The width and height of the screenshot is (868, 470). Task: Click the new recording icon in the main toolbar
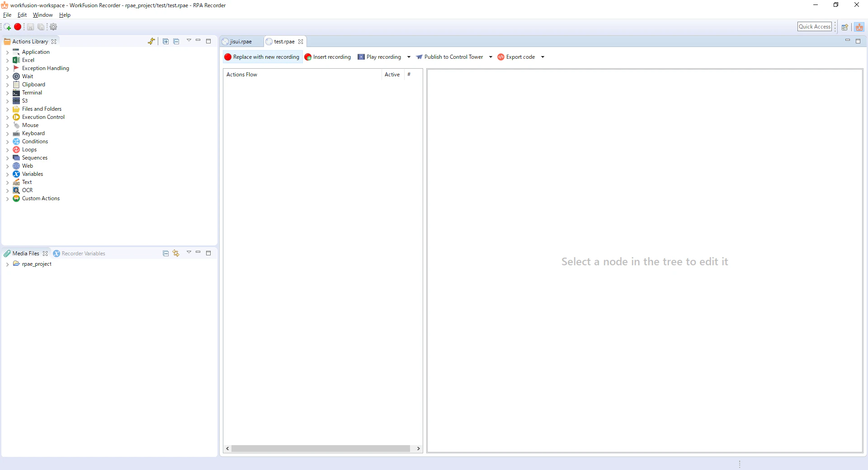click(x=7, y=27)
